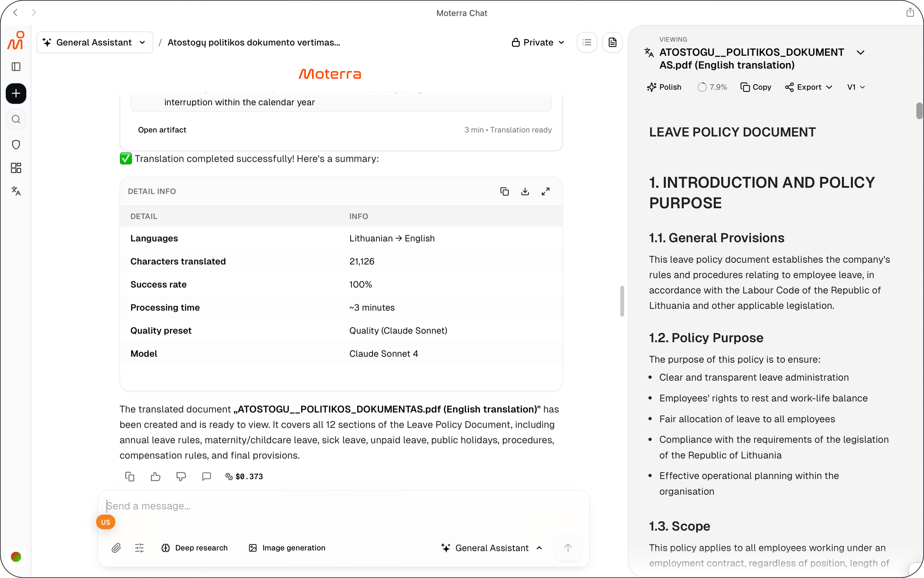
Task: Click the INFO column header
Action: (359, 216)
